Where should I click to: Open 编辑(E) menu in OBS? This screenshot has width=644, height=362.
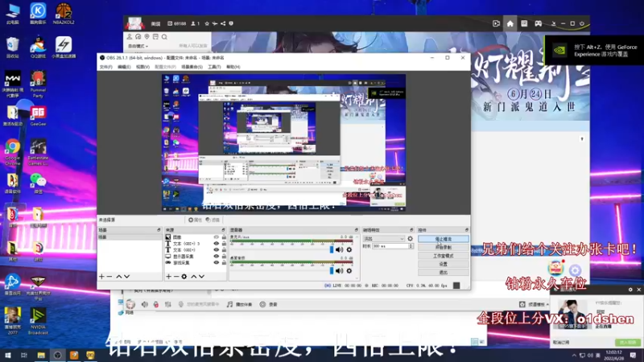click(124, 67)
